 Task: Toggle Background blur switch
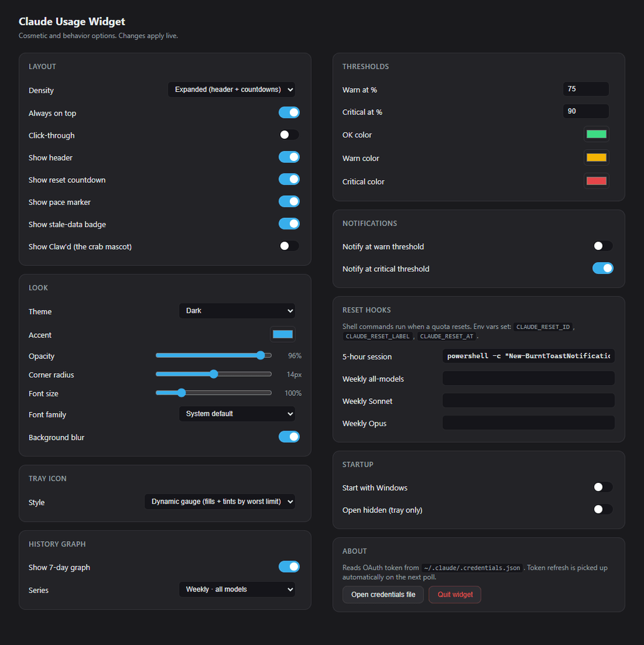pyautogui.click(x=289, y=436)
